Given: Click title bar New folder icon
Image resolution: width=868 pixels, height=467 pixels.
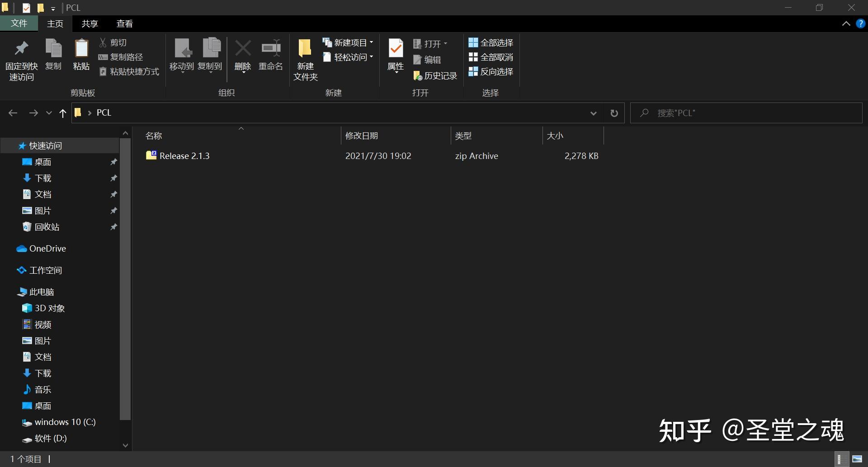Looking at the screenshot, I should pyautogui.click(x=41, y=8).
